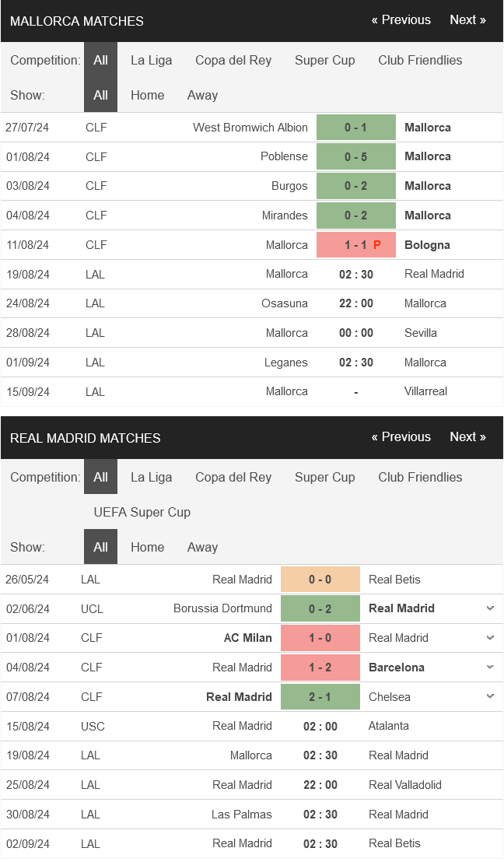The width and height of the screenshot is (504, 862).
Task: Show only Away matches for Mallorca
Action: pos(202,95)
